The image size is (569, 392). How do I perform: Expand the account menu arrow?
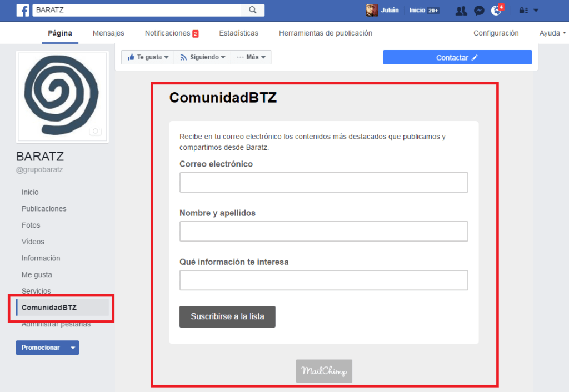[536, 10]
